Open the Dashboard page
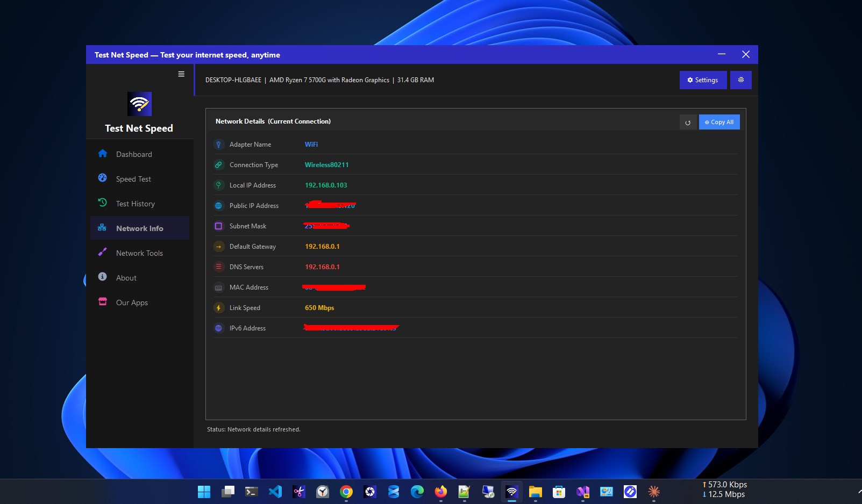The height and width of the screenshot is (504, 862). point(140,154)
